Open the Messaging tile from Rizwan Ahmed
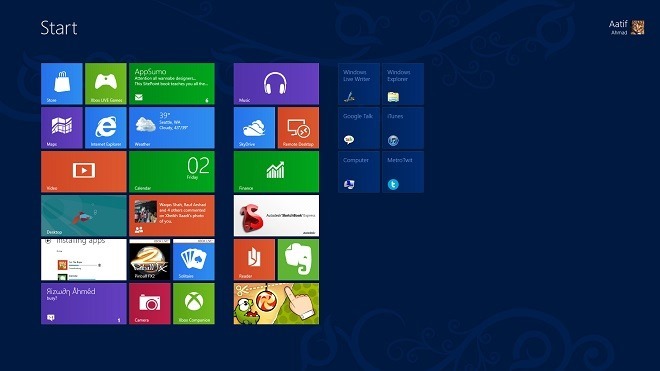The image size is (660, 371). click(84, 304)
